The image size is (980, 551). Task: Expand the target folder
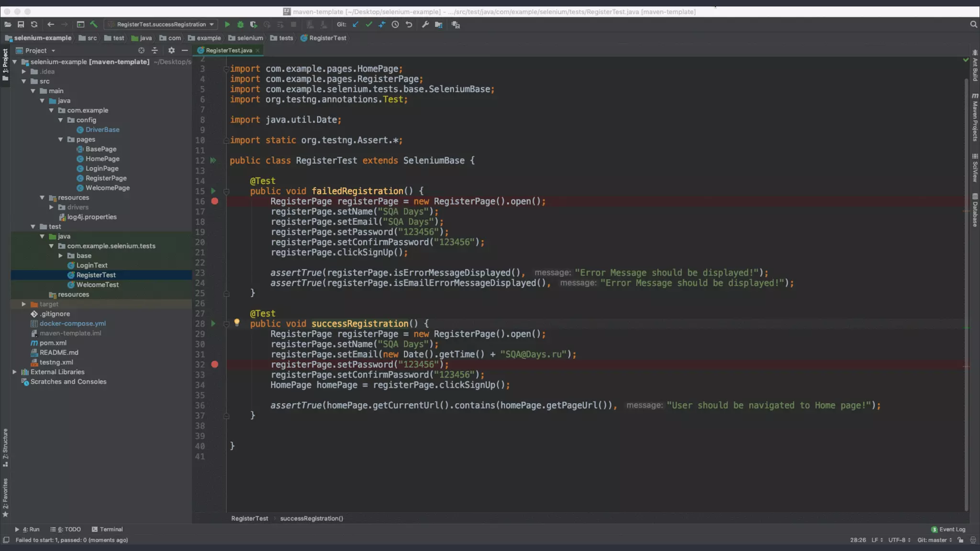[23, 304]
